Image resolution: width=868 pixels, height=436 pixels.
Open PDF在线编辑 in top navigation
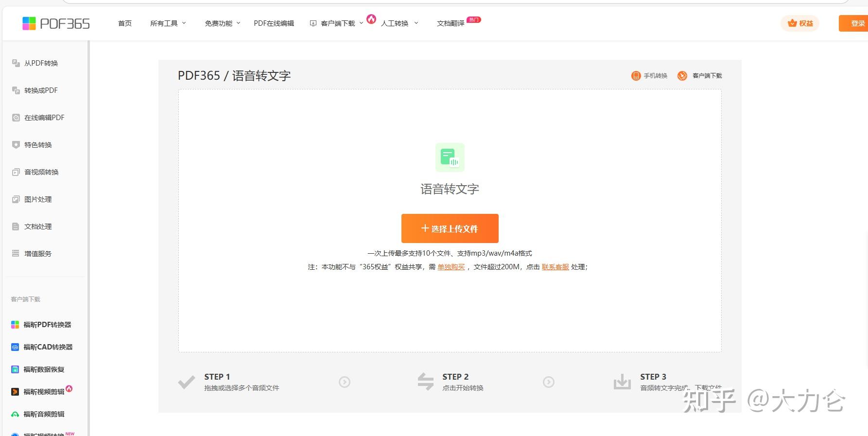pyautogui.click(x=274, y=23)
